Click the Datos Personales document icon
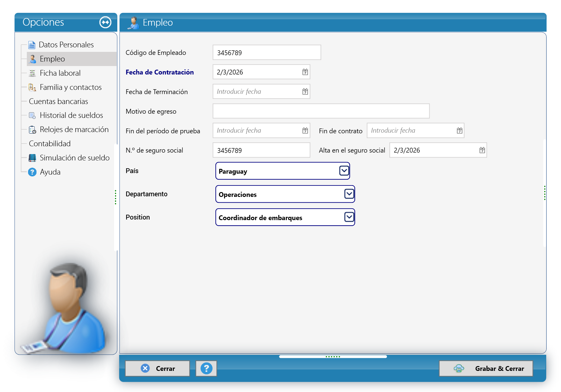 32,45
